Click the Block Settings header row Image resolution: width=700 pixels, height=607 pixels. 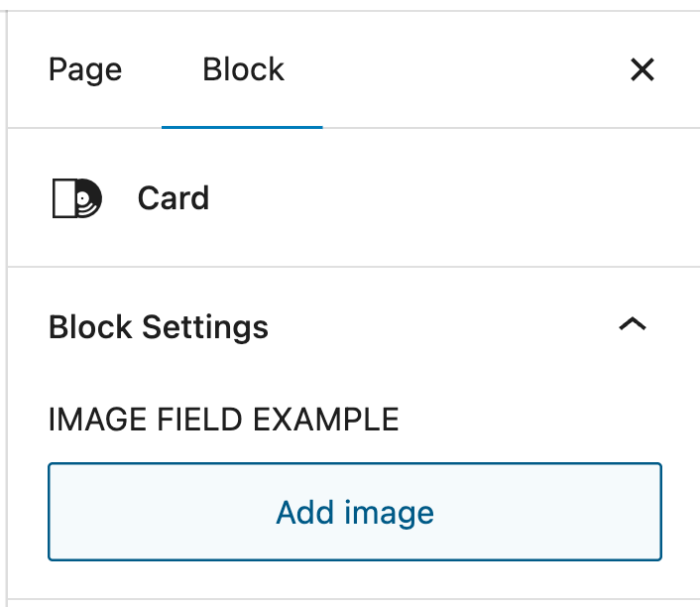[x=347, y=327]
